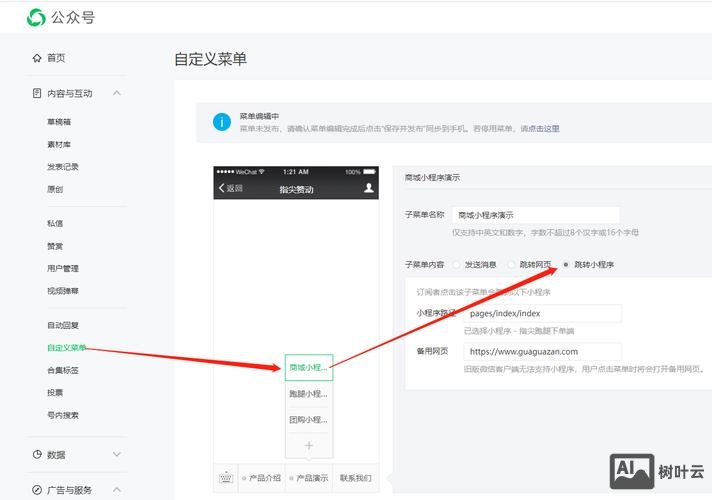The image size is (712, 500).
Task: Click the blue info icon in the notice
Action: pyautogui.click(x=222, y=122)
